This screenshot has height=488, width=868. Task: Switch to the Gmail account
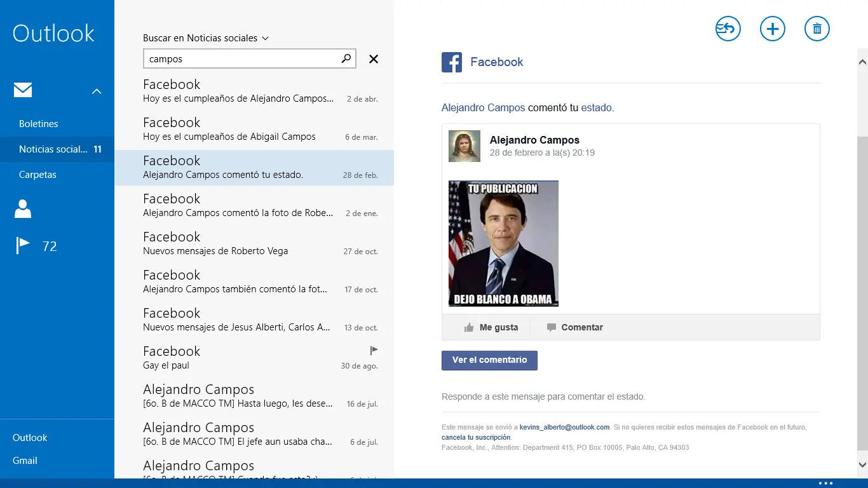coord(25,460)
